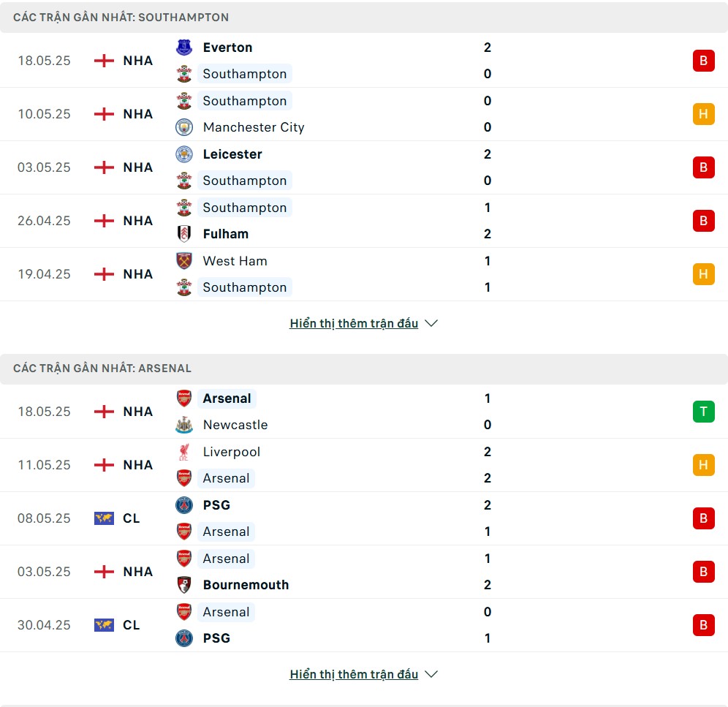728x707 pixels.
Task: Click the Champions League flag icon on 08.05.25
Action: [104, 518]
